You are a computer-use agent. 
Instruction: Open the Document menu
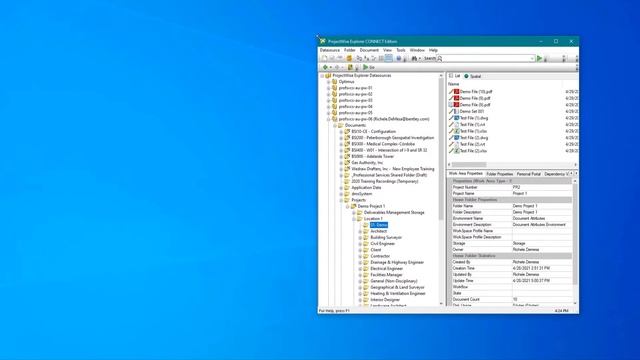pyautogui.click(x=369, y=50)
